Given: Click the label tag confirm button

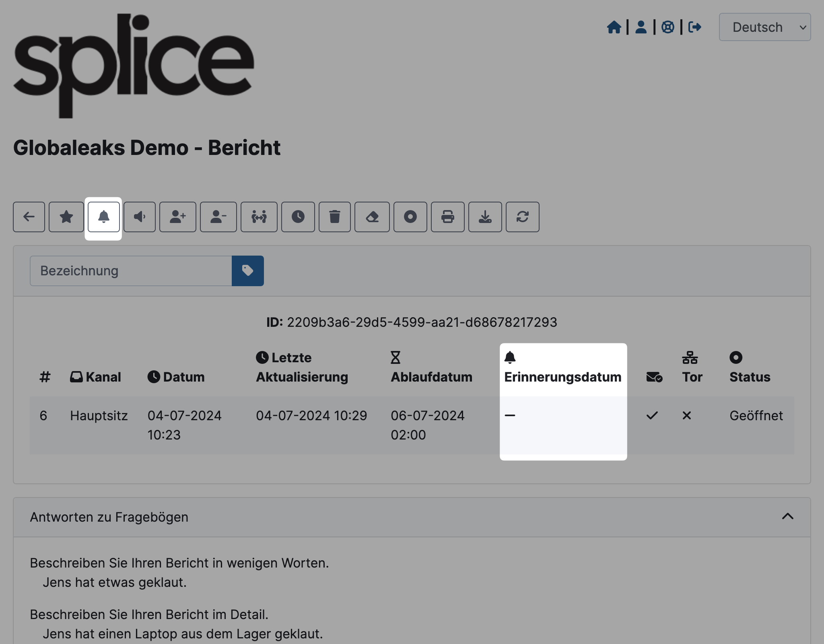Looking at the screenshot, I should pyautogui.click(x=247, y=271).
